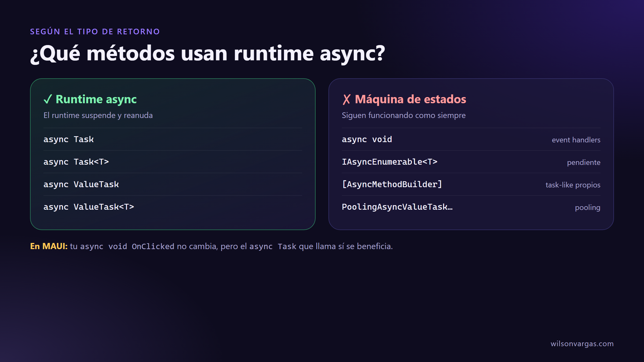
Task: Click the 'pooling' note
Action: 588,208
